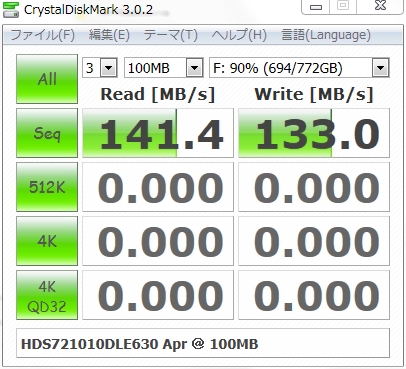Open the ヘルプ(H) menu
This screenshot has height=369, width=406.
point(239,35)
